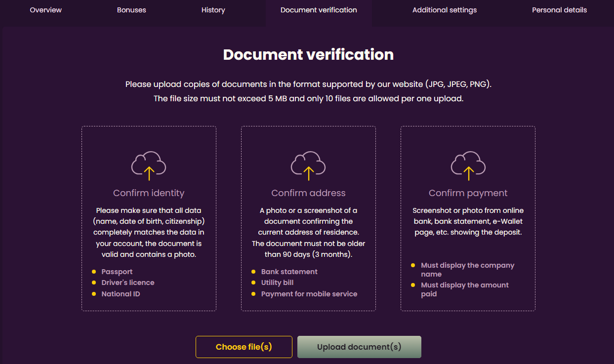Open the Bonuses tab
Screen dimensions: 614x364
click(x=131, y=10)
